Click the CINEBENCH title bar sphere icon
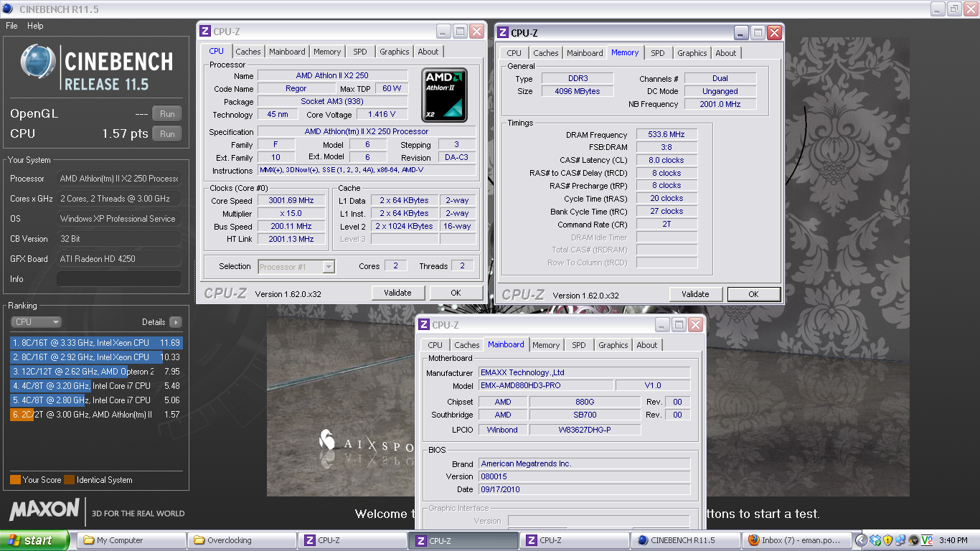This screenshot has width=980, height=551. tap(9, 9)
